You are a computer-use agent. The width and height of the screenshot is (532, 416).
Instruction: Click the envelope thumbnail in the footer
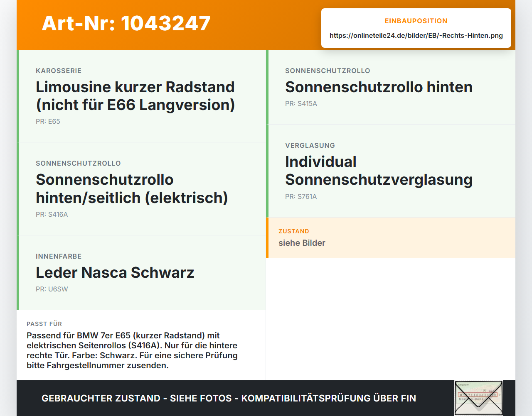click(x=478, y=398)
